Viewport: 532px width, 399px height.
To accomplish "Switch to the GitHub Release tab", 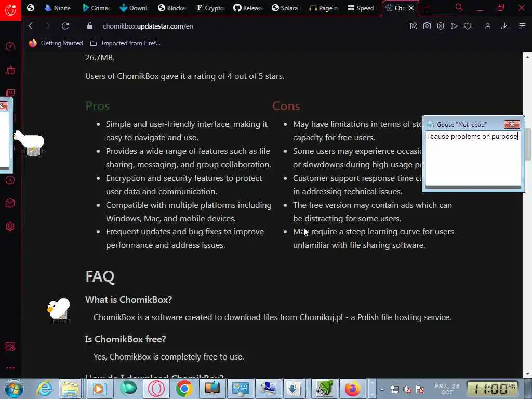I will (x=248, y=8).
